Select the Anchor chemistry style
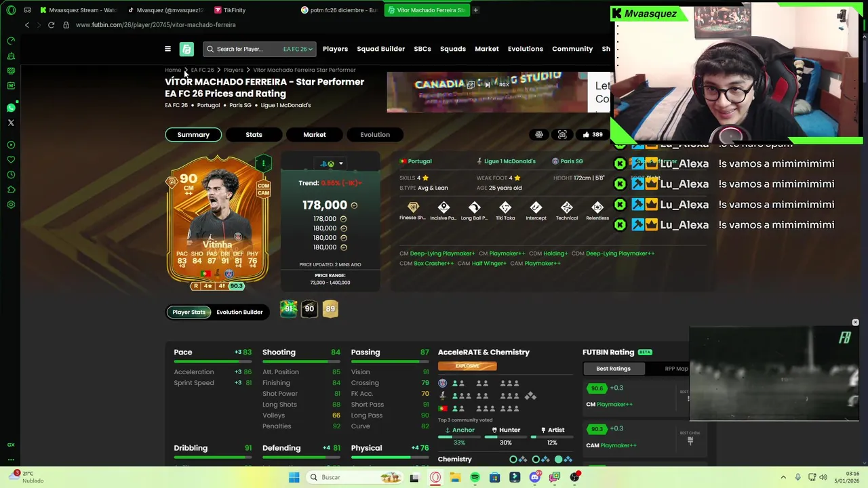This screenshot has width=868, height=488. click(459, 430)
